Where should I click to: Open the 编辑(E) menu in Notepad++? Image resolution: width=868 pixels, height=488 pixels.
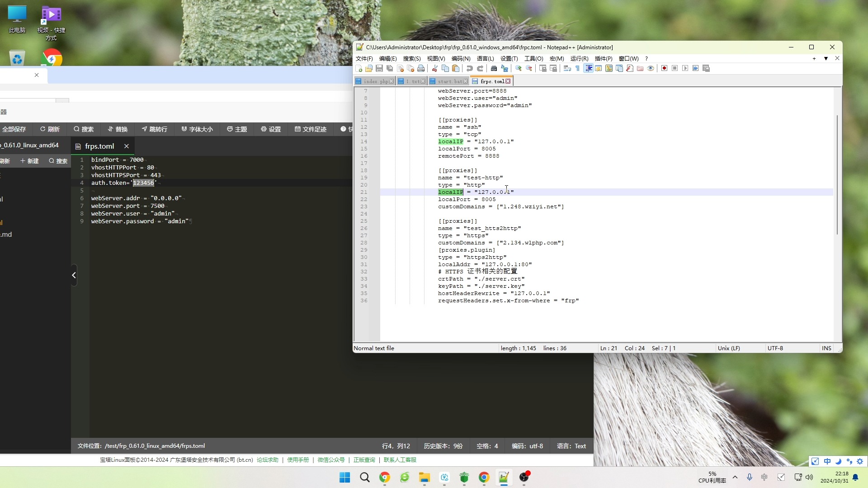[388, 59]
